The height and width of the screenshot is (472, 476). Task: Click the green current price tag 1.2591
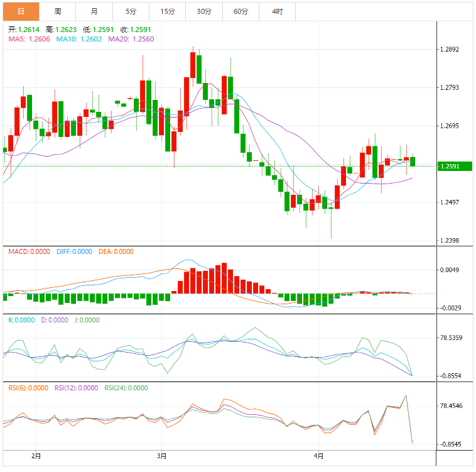click(455, 167)
